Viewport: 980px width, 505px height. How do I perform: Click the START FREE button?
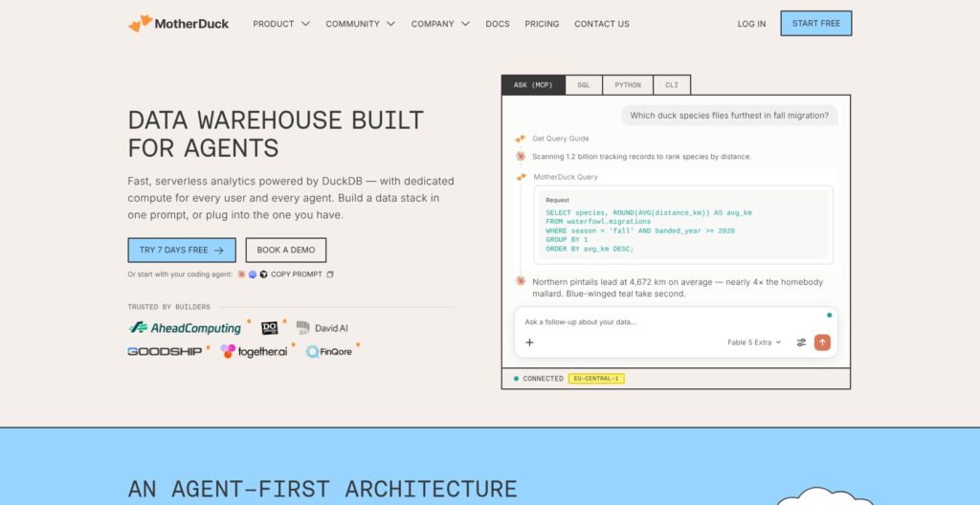(816, 23)
